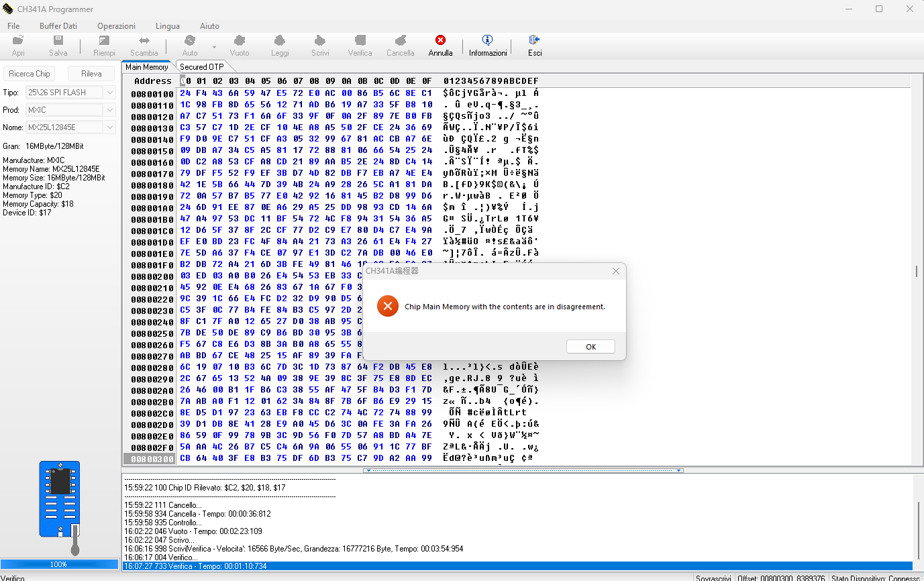Click the 'Scrivi/Verifica - Velocita' log line
Viewport: 924px width, 581px height.
(293, 549)
